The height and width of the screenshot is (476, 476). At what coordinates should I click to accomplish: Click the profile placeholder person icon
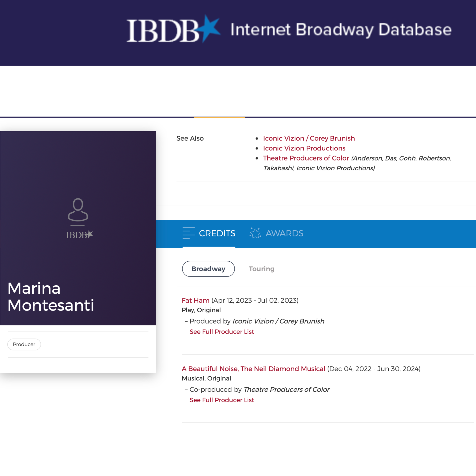tap(78, 210)
